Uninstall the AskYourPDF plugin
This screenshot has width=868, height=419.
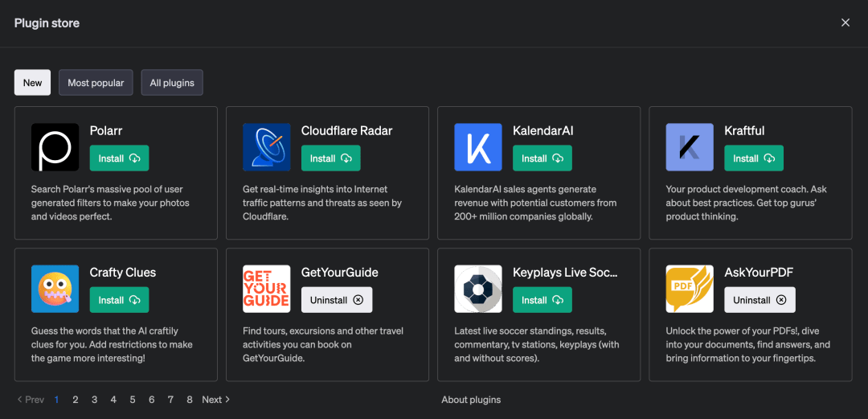[759, 300]
